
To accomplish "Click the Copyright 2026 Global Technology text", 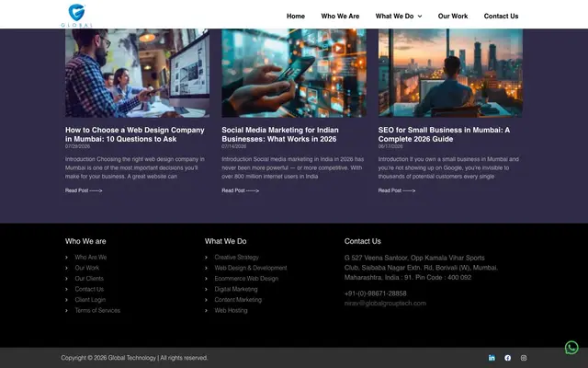I will 134,358.
